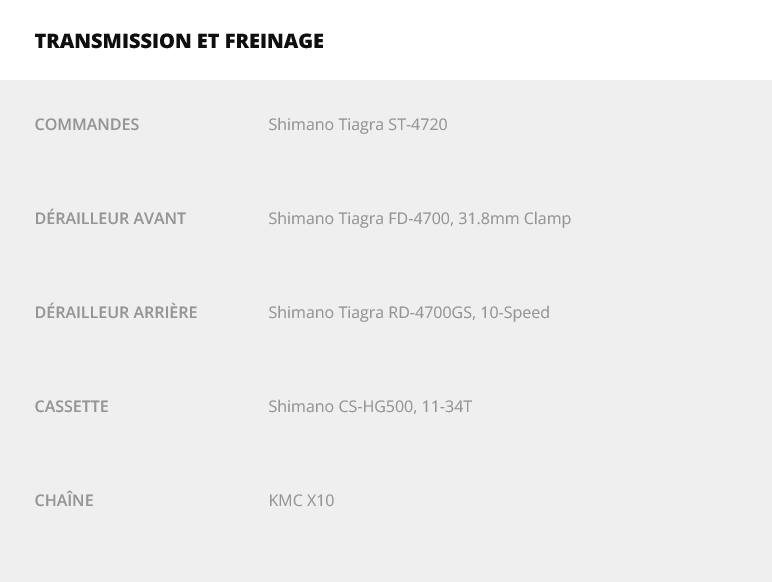Viewport: 772px width, 582px height.
Task: Select the 11-34T cassette range
Action: 446,407
